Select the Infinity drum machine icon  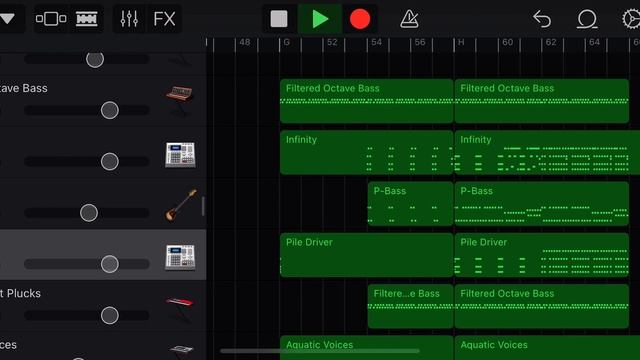[x=180, y=155]
